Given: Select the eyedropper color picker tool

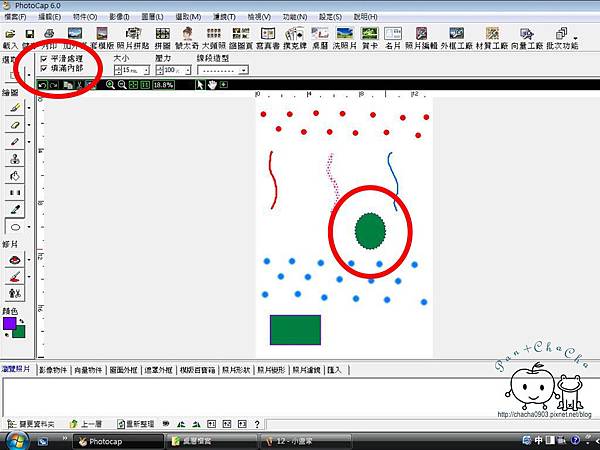Looking at the screenshot, I should coord(15,209).
